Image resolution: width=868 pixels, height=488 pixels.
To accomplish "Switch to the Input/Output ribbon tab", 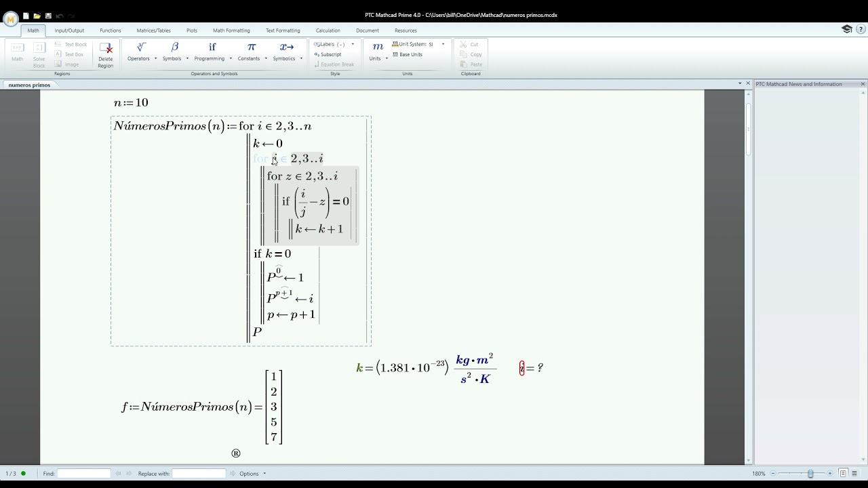I will [69, 30].
